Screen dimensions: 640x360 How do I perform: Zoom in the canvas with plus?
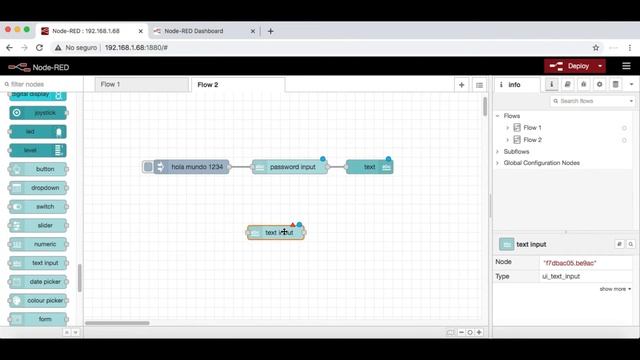pos(479,332)
